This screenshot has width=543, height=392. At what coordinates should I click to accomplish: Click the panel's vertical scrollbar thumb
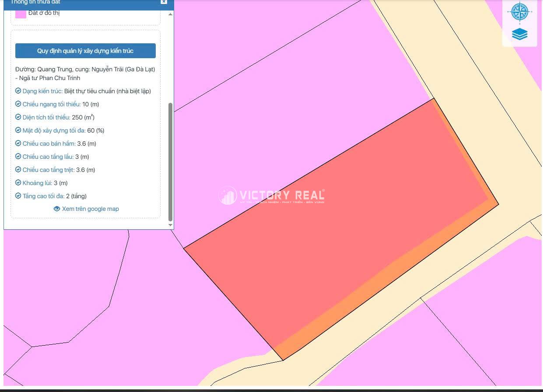coord(170,162)
